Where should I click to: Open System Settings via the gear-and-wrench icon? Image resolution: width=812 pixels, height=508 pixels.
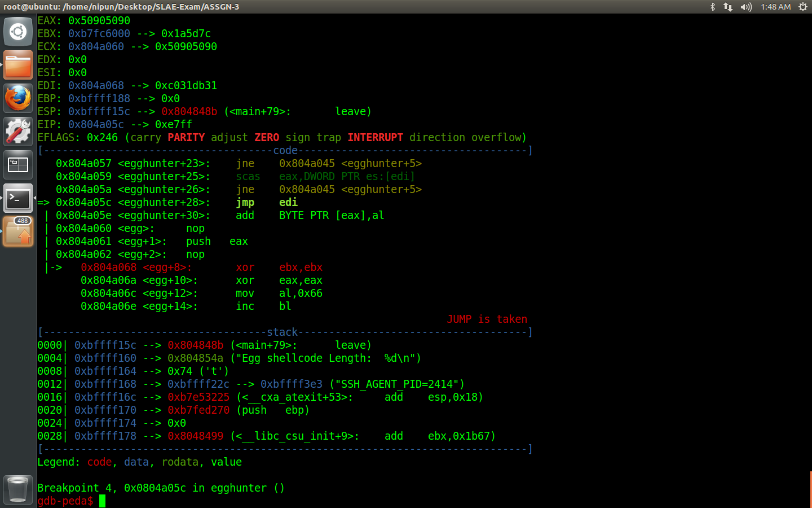tap(17, 131)
